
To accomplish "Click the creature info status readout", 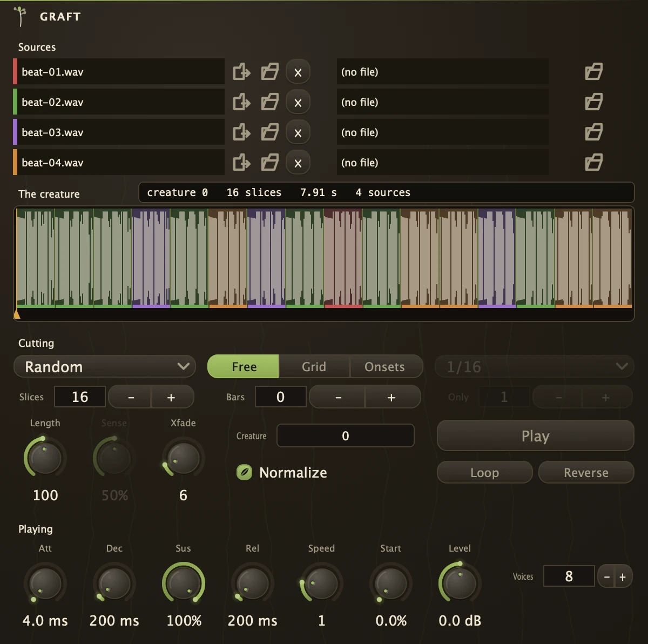I will [x=387, y=192].
